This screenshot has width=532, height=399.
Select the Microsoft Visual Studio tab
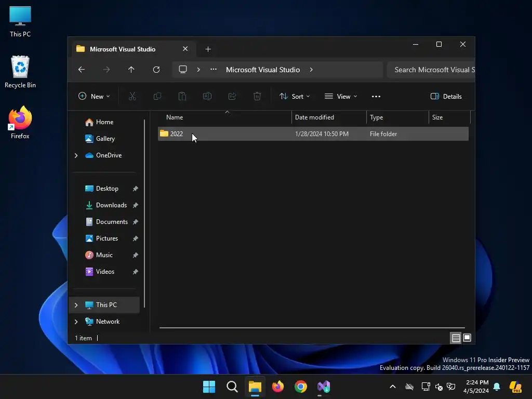click(134, 49)
